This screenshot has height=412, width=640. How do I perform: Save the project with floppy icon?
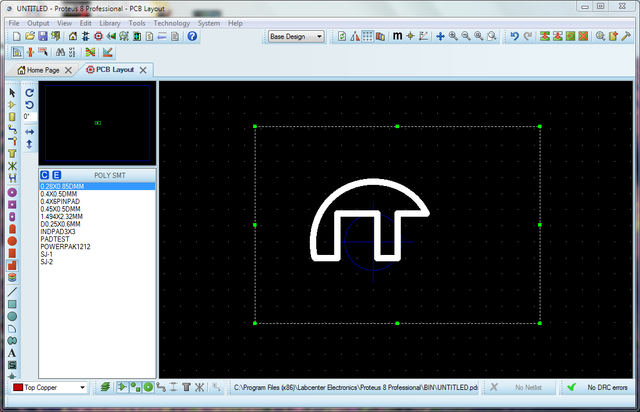(x=42, y=36)
